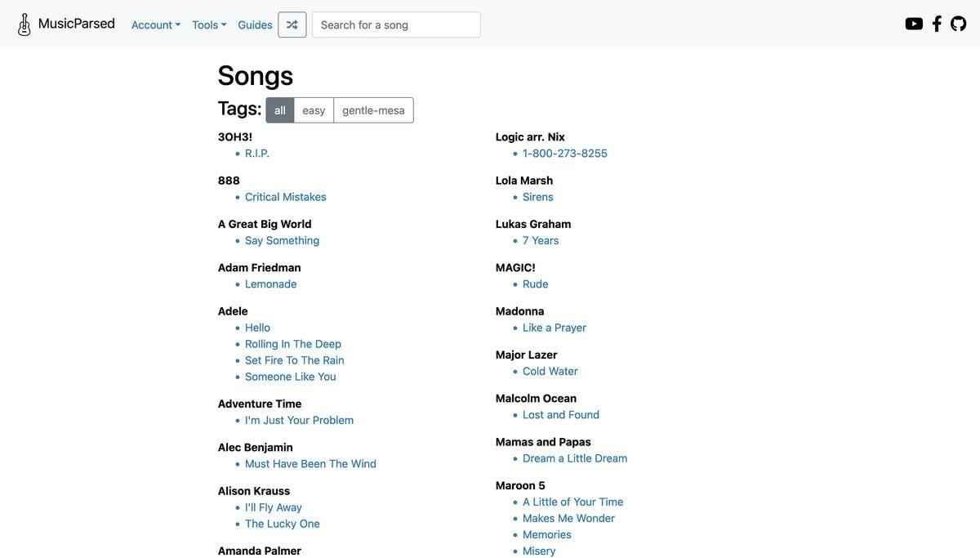The width and height of the screenshot is (980, 558).
Task: Open the GitHub repository icon
Action: [959, 24]
